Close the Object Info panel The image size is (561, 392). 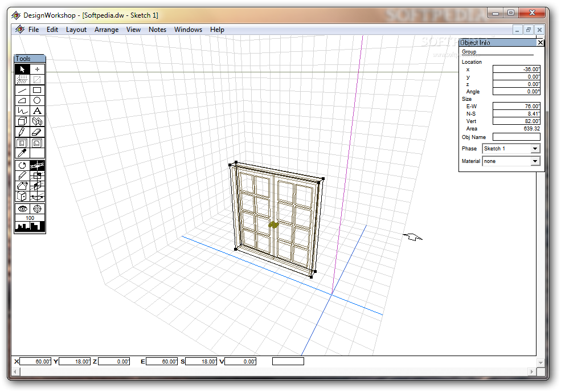(x=540, y=43)
